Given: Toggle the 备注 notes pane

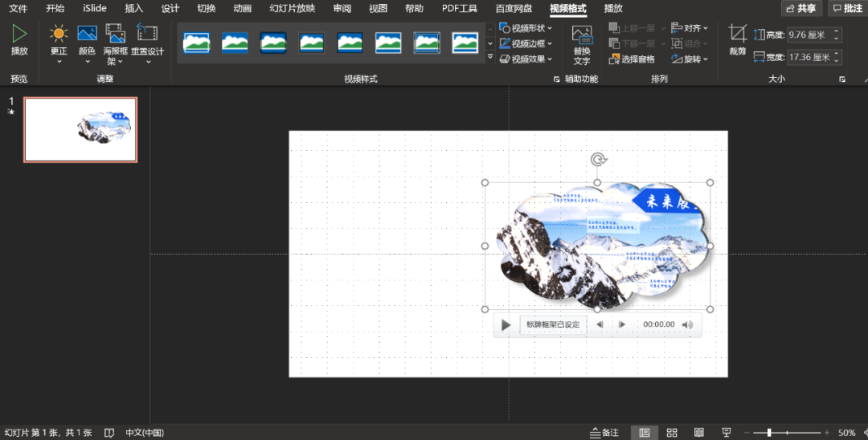Looking at the screenshot, I should click(x=604, y=433).
